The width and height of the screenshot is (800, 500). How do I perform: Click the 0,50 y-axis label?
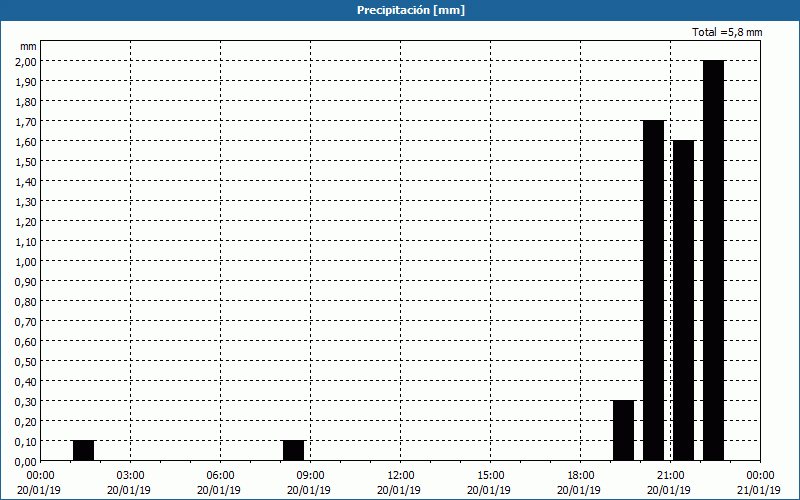coord(28,361)
